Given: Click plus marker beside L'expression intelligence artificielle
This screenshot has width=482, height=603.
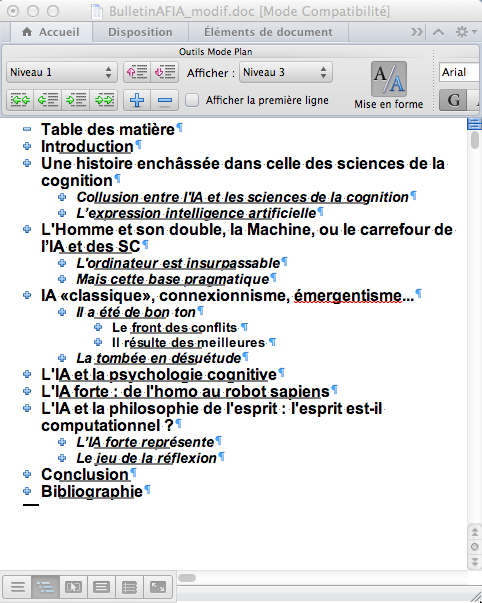Looking at the screenshot, I should click(x=62, y=213).
